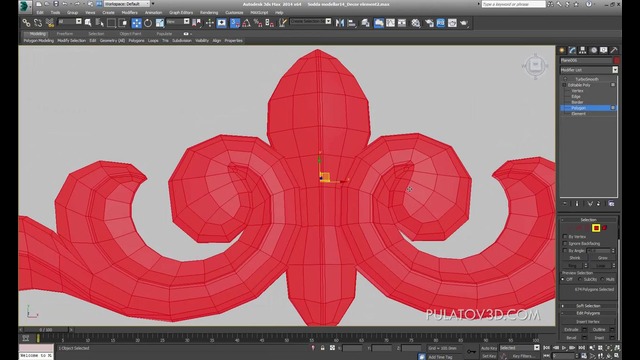Click the Insert Vertex button
Screen dimensions: 640x360
click(x=588, y=322)
